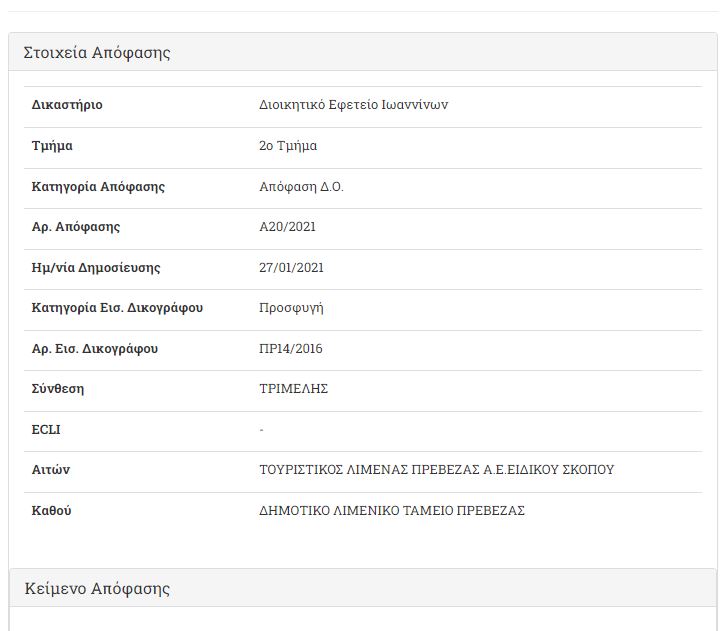This screenshot has width=722, height=631.
Task: Click the 'Απόφαση Δ.Ο.' value
Action: 302,187
